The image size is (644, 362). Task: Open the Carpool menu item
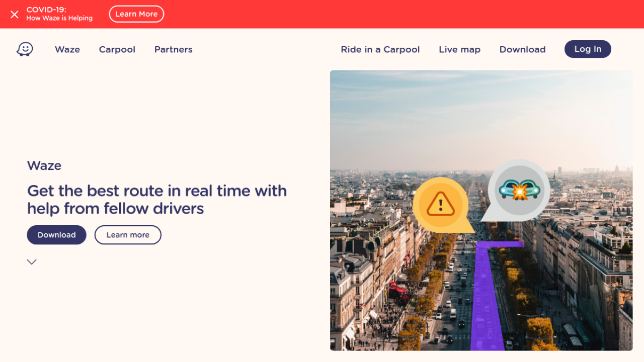point(117,49)
